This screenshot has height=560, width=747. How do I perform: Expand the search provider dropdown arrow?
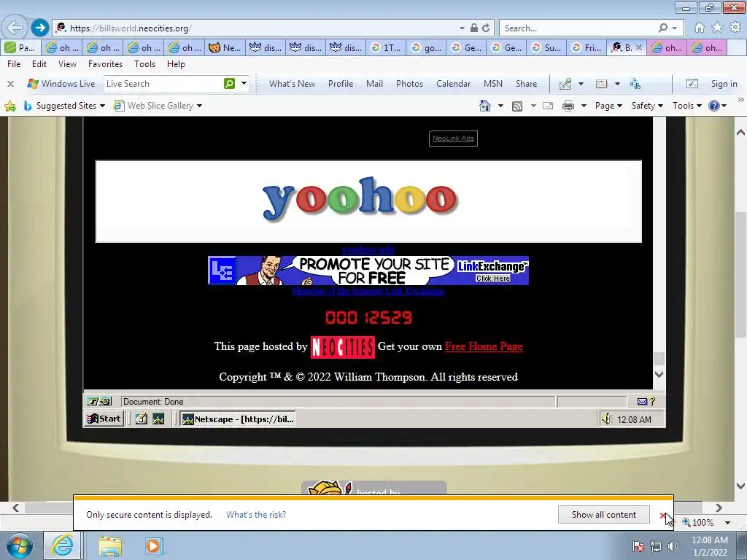coord(675,28)
